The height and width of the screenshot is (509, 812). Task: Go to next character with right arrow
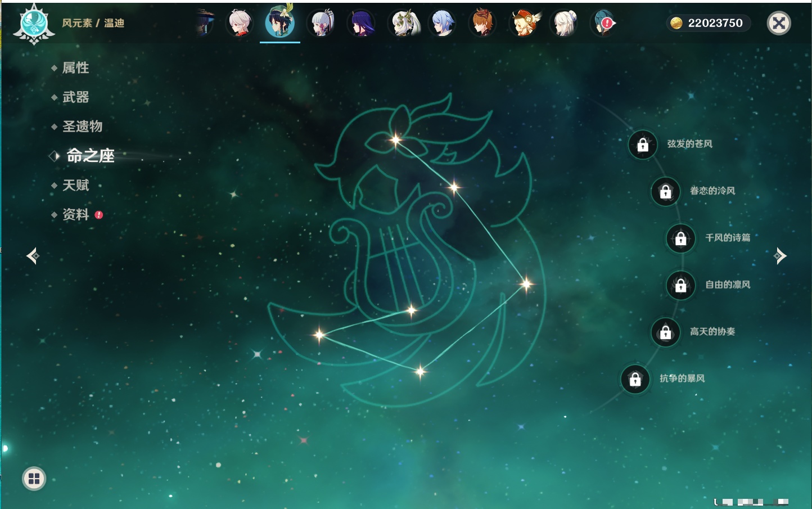[780, 256]
